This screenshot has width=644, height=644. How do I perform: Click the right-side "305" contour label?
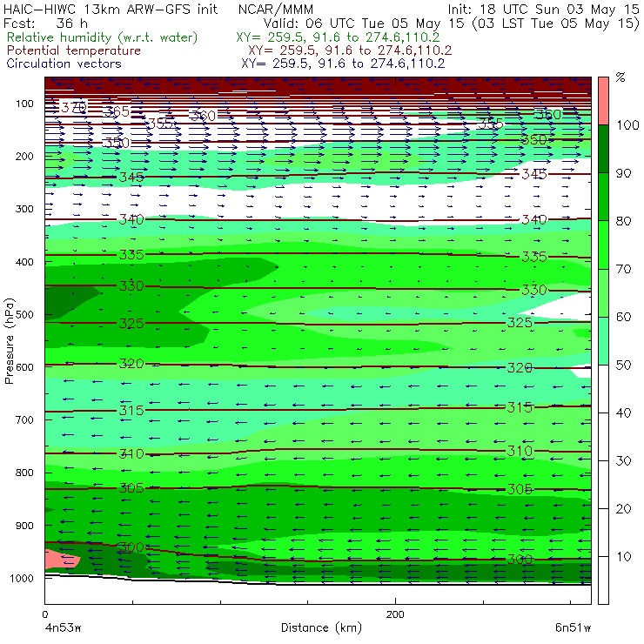click(520, 489)
